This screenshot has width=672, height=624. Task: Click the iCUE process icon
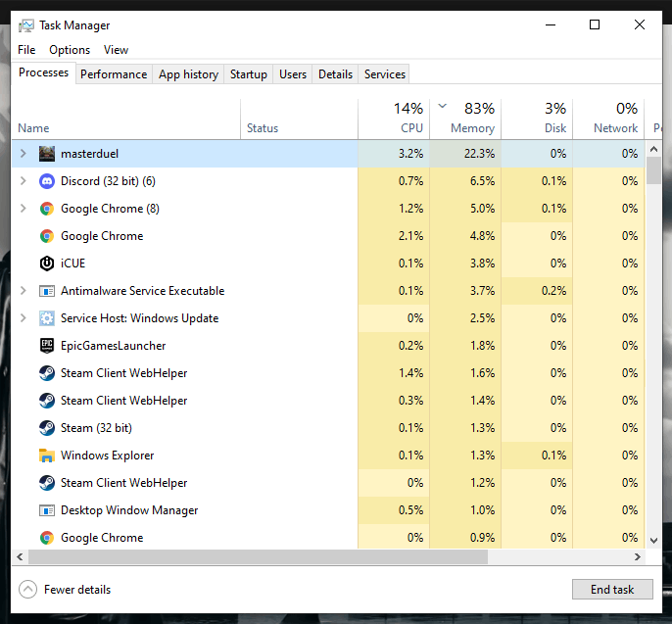pos(47,264)
